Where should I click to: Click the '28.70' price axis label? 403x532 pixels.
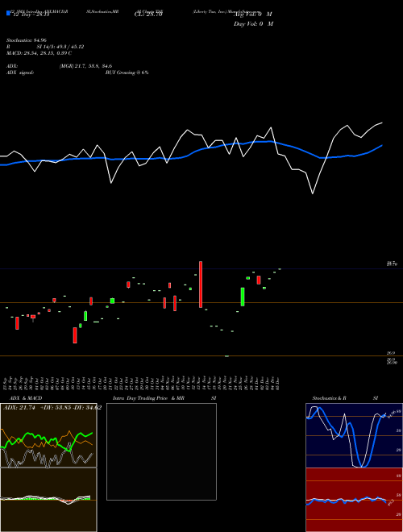[392, 264]
